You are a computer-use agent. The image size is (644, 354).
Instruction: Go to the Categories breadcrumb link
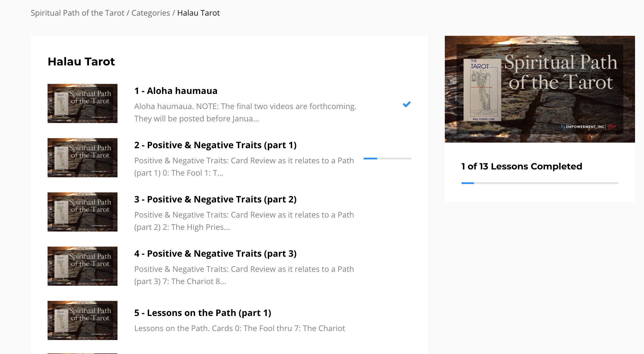click(x=151, y=13)
